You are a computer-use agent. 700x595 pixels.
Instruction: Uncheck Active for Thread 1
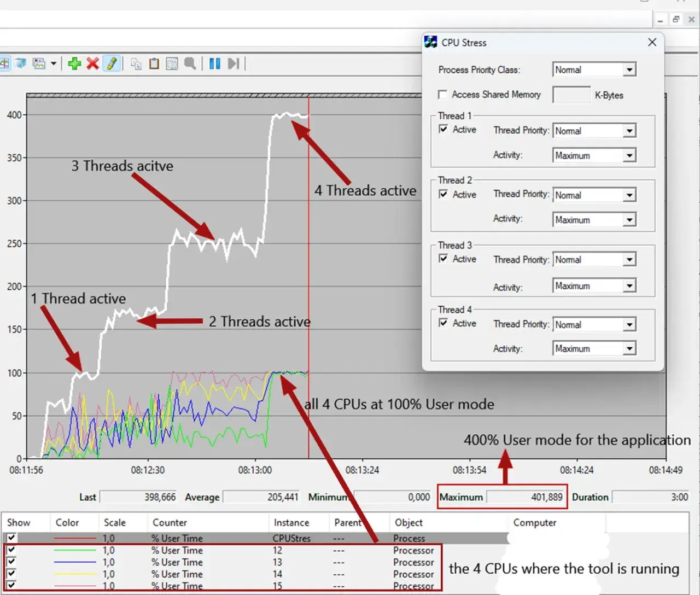click(444, 129)
